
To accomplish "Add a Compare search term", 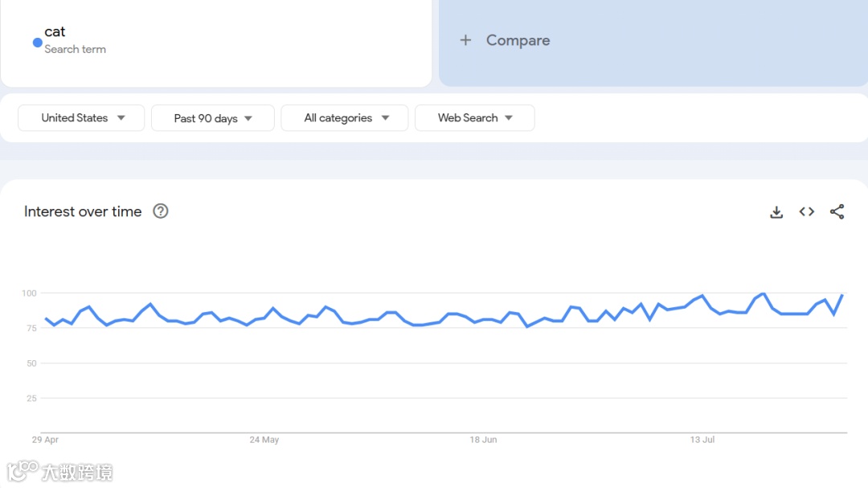I will pos(518,40).
